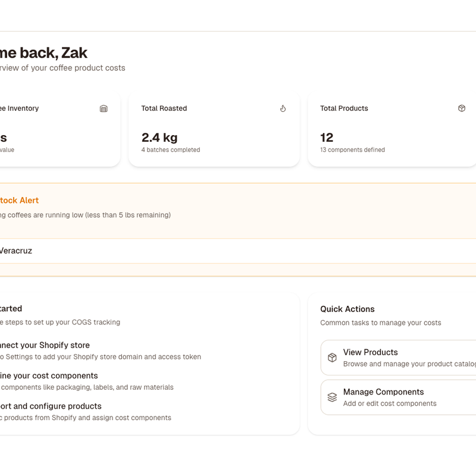Screen dimensions: 476x476
Task: Click the import and configure products step
Action: tap(51, 406)
